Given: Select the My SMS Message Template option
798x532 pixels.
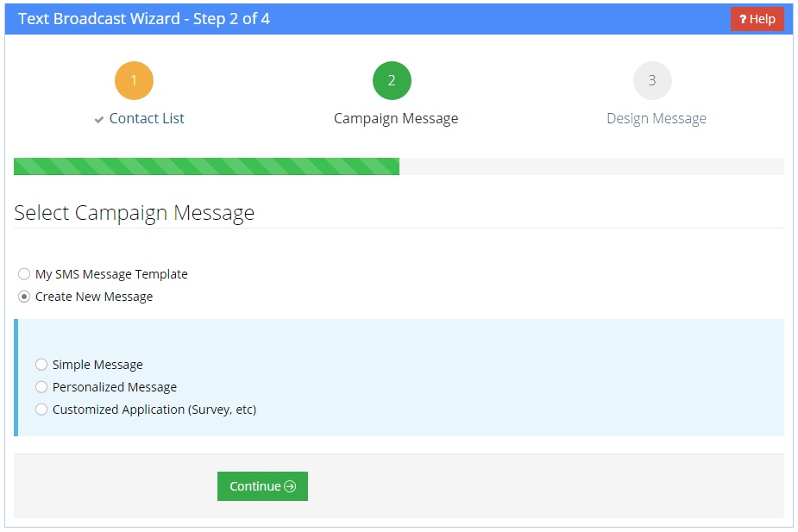Looking at the screenshot, I should click(x=24, y=273).
